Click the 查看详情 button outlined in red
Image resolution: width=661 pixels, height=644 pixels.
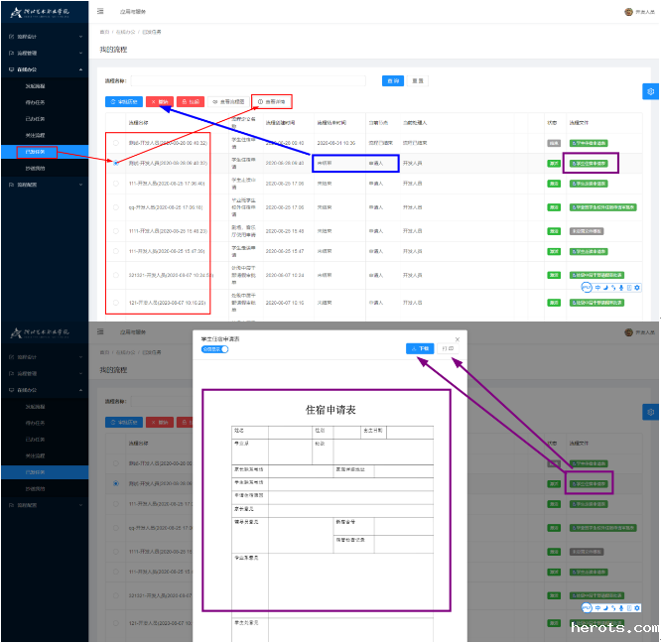(273, 101)
